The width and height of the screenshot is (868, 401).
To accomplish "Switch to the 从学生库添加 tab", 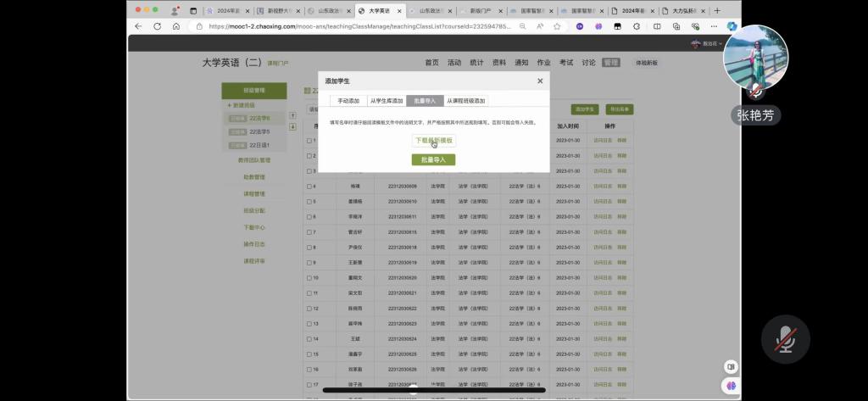I will pos(386,101).
